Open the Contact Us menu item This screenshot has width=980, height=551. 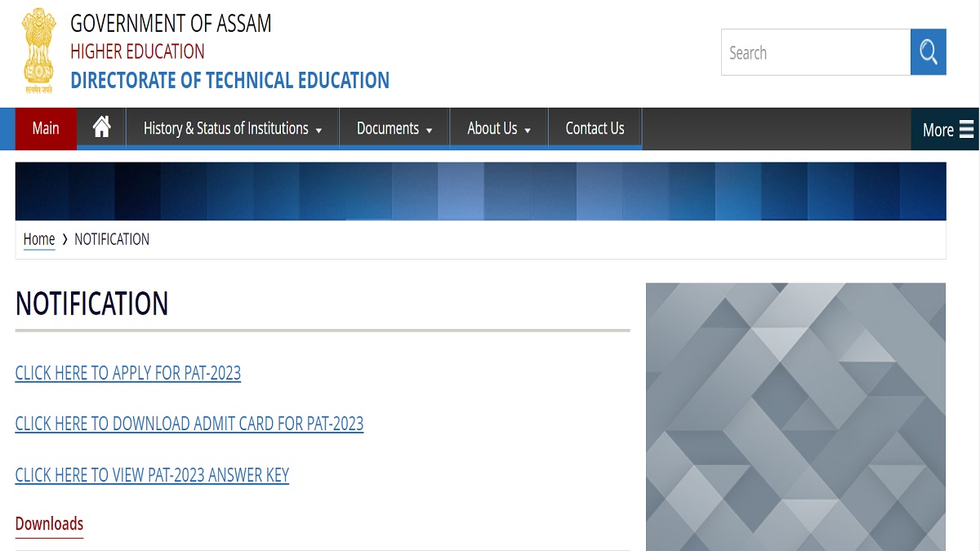(595, 128)
